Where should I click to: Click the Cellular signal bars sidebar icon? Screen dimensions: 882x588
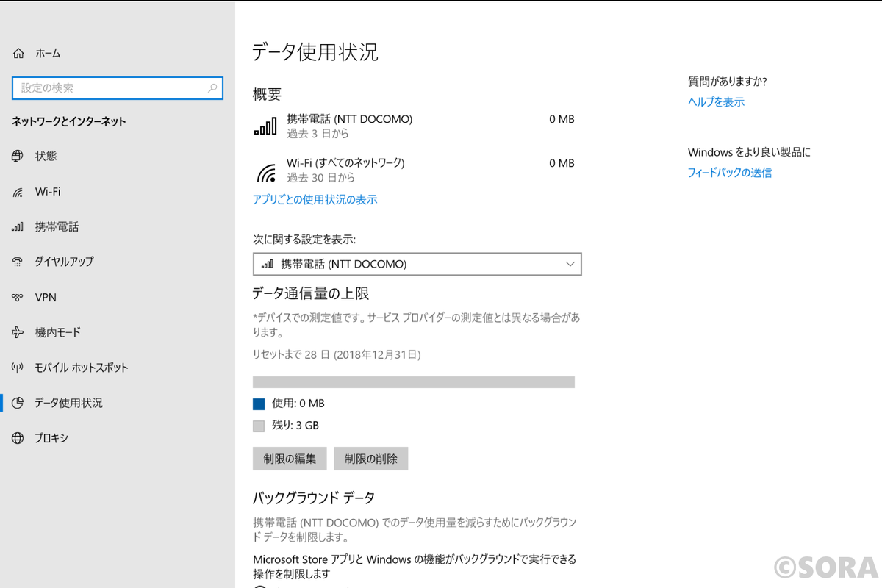point(18,227)
